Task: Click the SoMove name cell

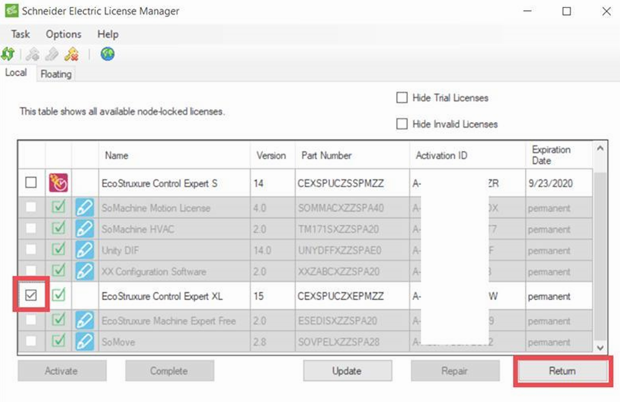Action: (174, 342)
